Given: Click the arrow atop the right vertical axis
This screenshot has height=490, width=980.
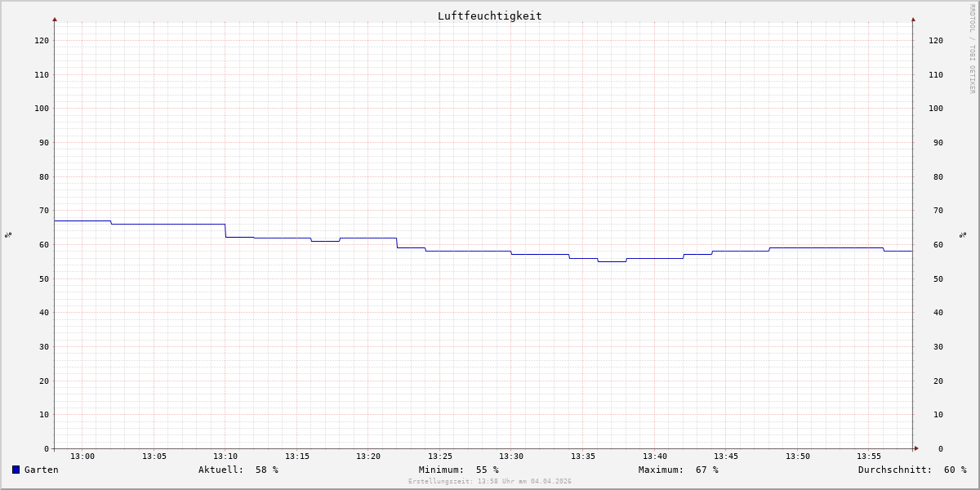Looking at the screenshot, I should click(x=913, y=19).
